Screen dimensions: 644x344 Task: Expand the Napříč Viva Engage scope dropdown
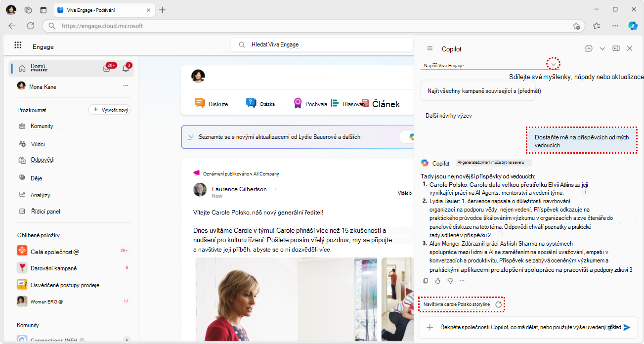tap(554, 64)
